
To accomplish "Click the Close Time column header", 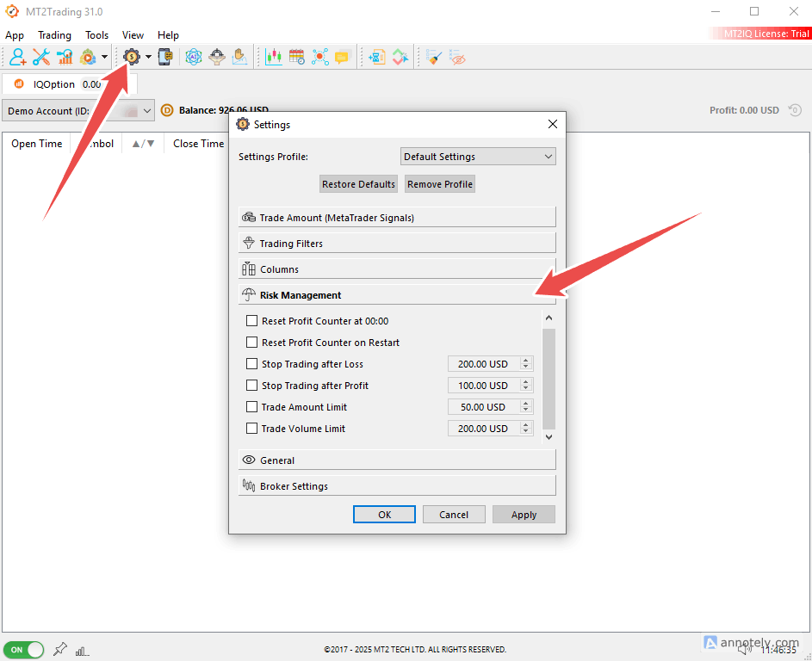I will 198,144.
